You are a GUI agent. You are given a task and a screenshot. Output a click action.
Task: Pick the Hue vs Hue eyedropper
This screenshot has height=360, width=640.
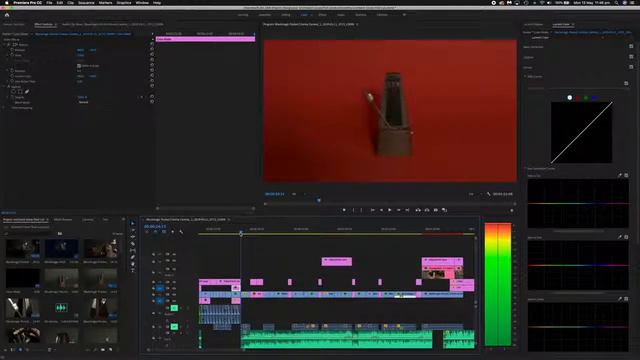[620, 237]
